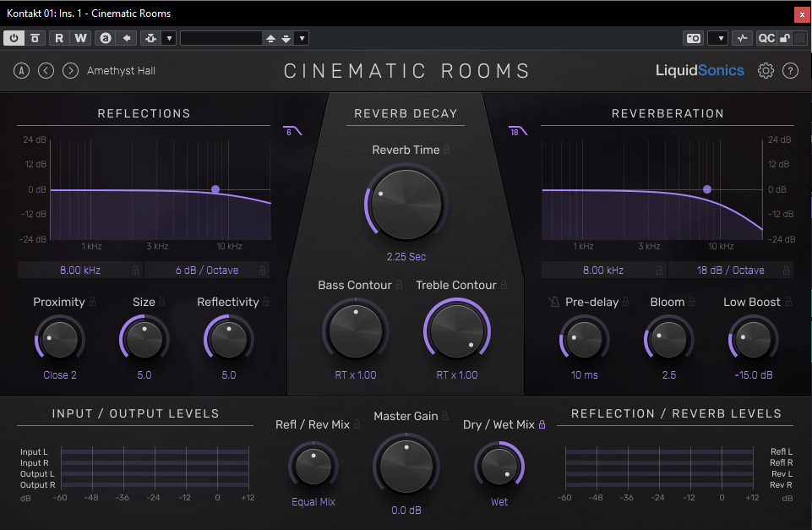
Task: Open the Amethyst Hall preset name
Action: pyautogui.click(x=121, y=71)
